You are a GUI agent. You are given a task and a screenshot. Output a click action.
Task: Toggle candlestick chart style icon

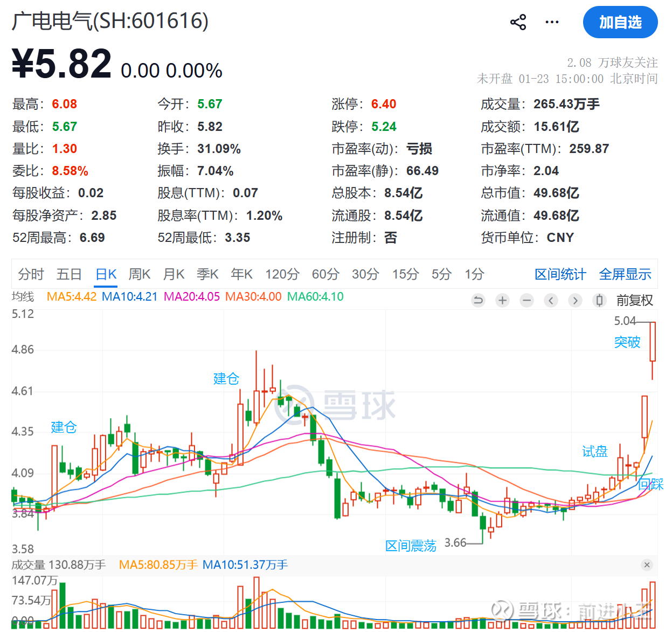point(599,300)
